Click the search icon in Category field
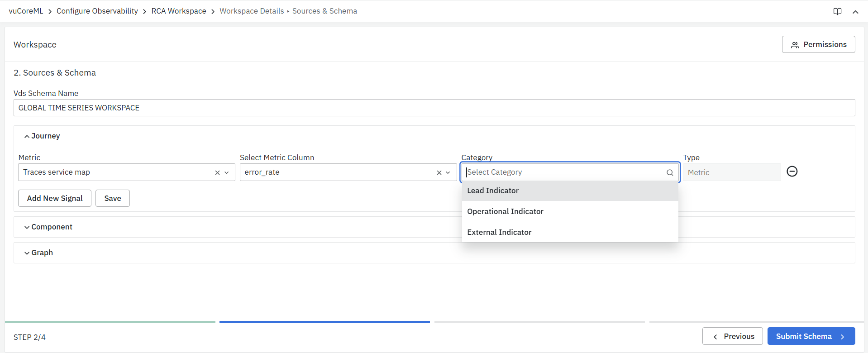 pyautogui.click(x=670, y=172)
